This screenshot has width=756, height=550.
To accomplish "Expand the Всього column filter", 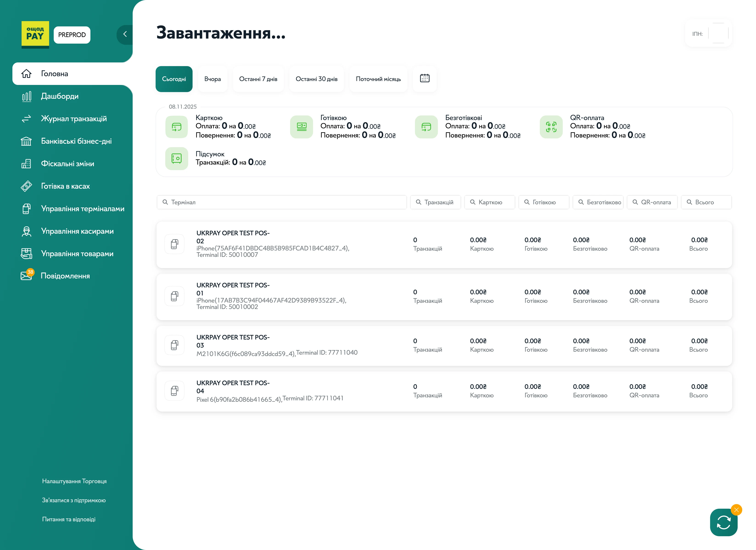I will [x=706, y=202].
